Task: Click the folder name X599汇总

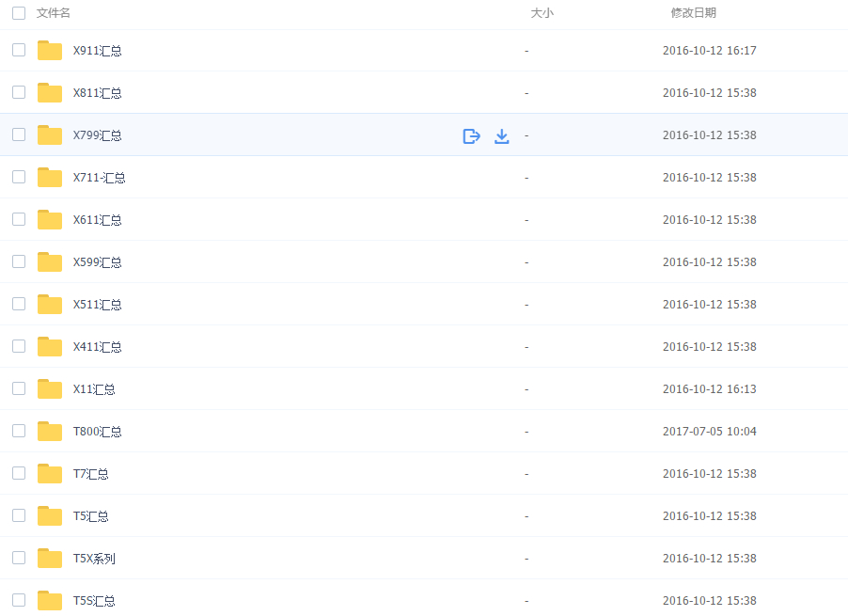Action: [98, 262]
